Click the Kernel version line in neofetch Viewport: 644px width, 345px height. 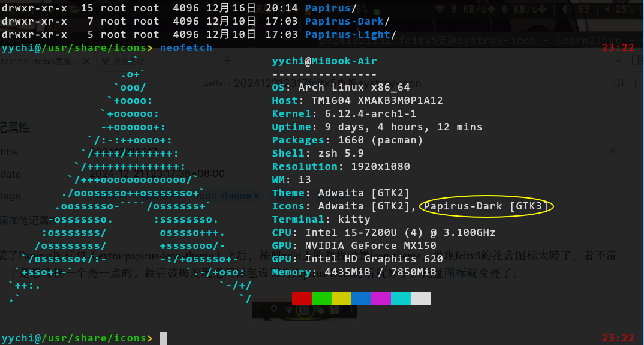pos(344,114)
